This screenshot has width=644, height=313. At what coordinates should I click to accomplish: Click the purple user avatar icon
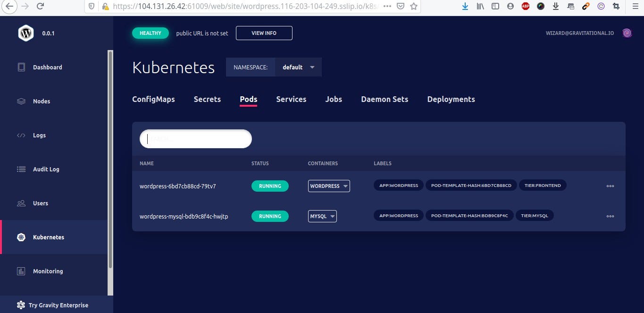627,33
